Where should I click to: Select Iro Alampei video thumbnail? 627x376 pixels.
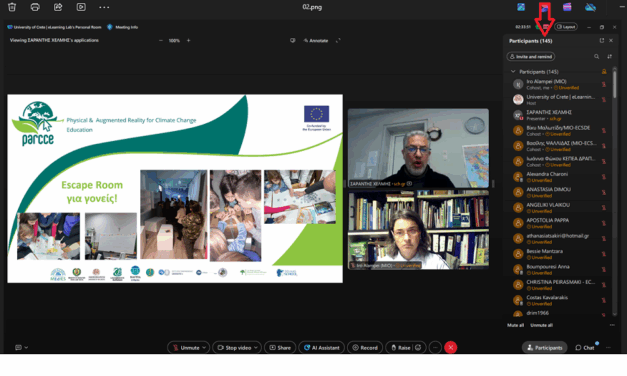point(418,230)
